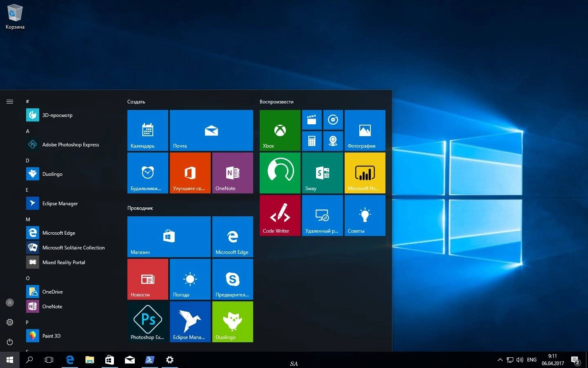Launch the Eclipse Manager tile
588x368 pixels.
(x=190, y=322)
